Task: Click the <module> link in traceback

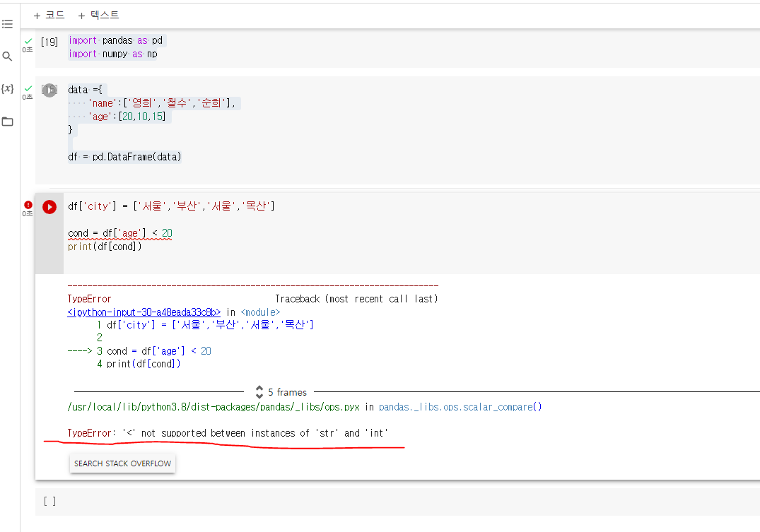Action: click(x=260, y=312)
